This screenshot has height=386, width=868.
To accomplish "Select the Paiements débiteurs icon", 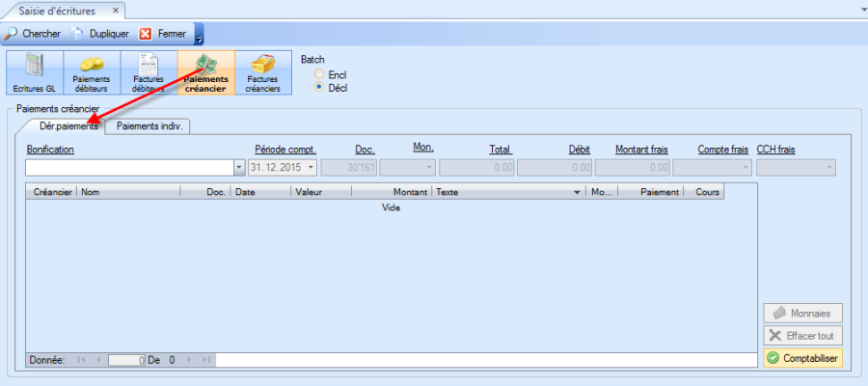I will click(92, 72).
